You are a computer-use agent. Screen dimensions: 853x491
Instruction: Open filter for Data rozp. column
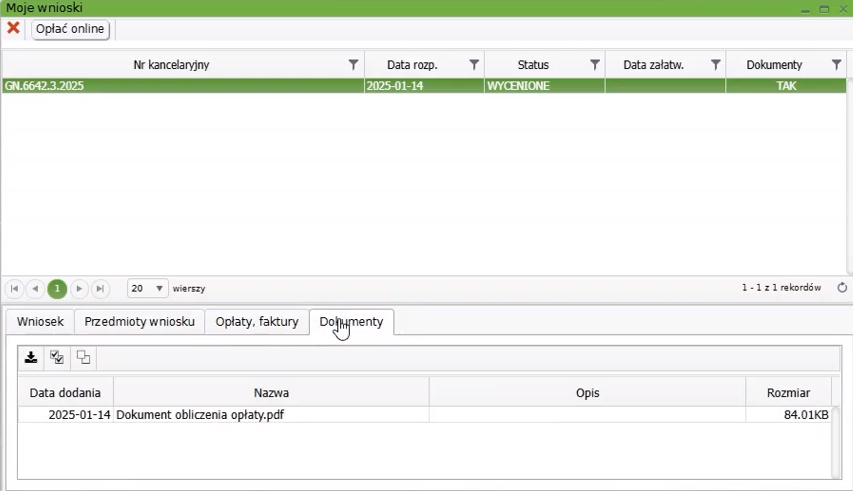pos(473,65)
